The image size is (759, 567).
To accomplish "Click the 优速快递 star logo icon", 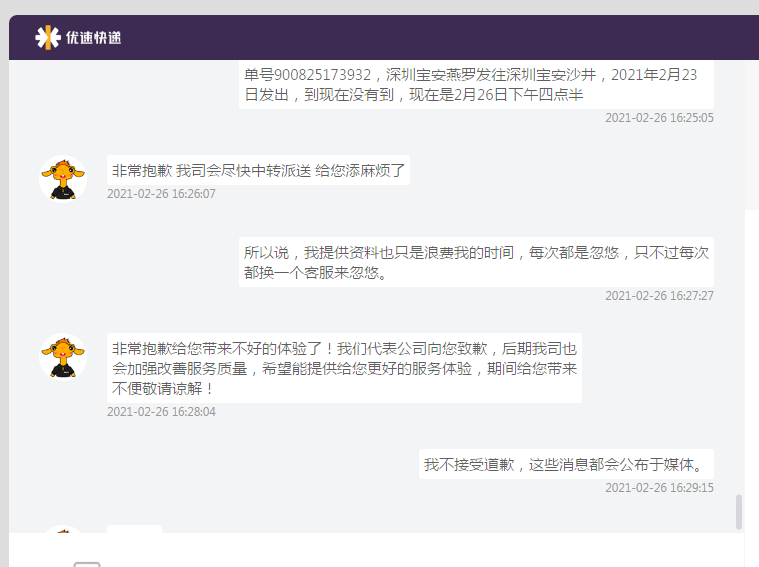I will pyautogui.click(x=47, y=37).
